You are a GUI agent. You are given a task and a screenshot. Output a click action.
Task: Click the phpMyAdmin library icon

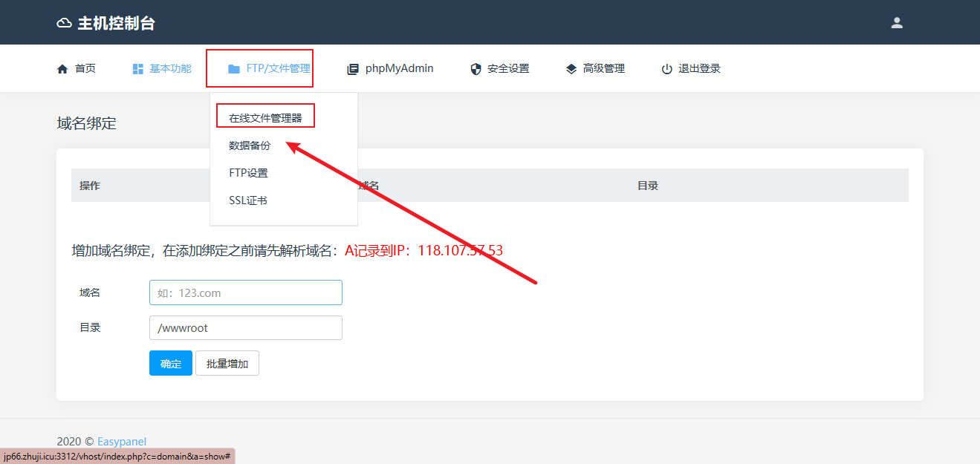353,69
